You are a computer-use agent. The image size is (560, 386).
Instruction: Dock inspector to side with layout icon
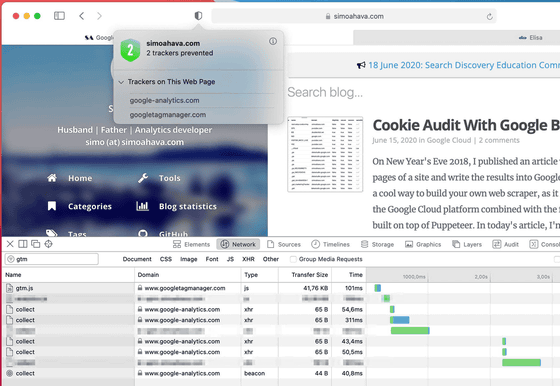23,244
